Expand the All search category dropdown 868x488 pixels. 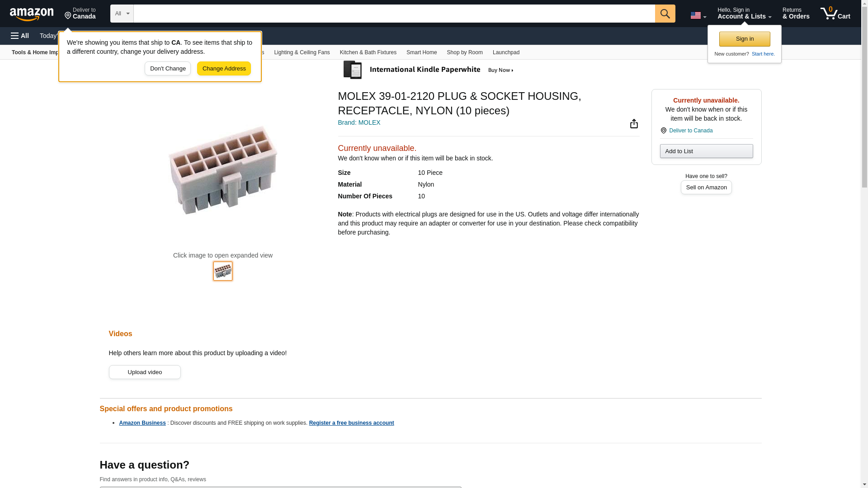click(x=122, y=14)
